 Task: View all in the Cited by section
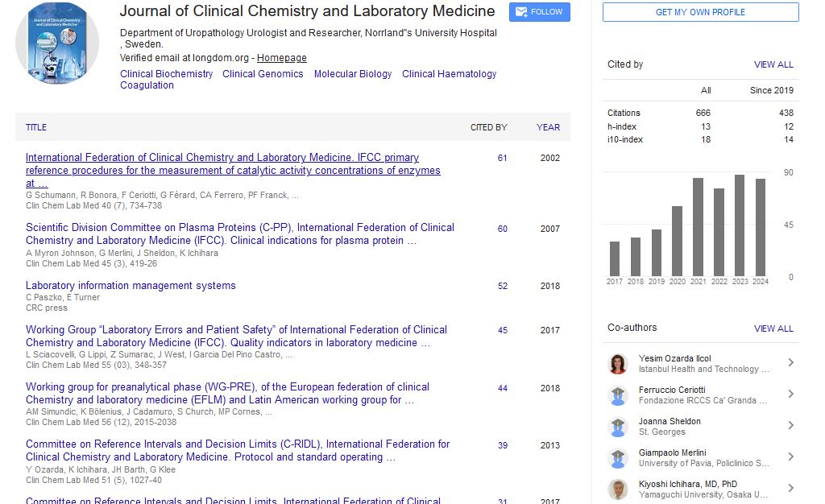coord(773,64)
